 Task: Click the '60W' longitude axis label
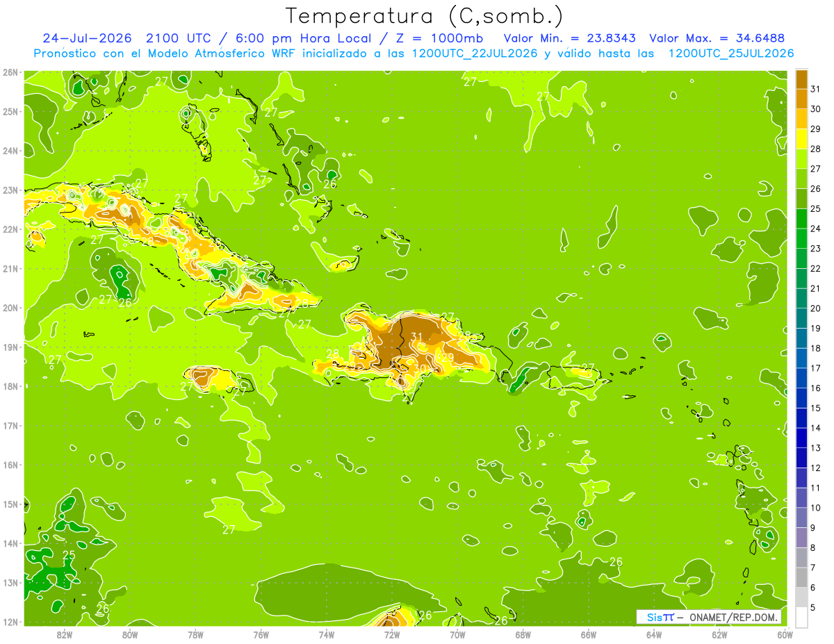[785, 634]
